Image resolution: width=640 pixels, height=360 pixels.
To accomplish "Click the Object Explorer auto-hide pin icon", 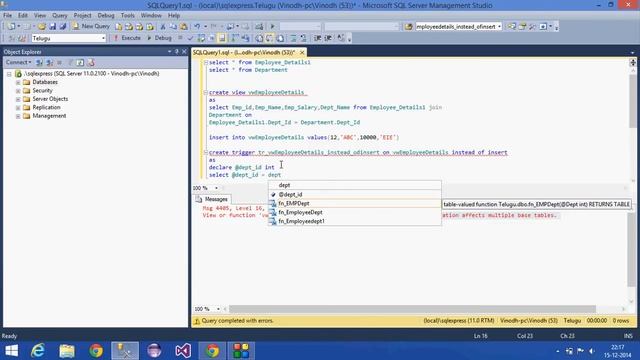I will 177,52.
